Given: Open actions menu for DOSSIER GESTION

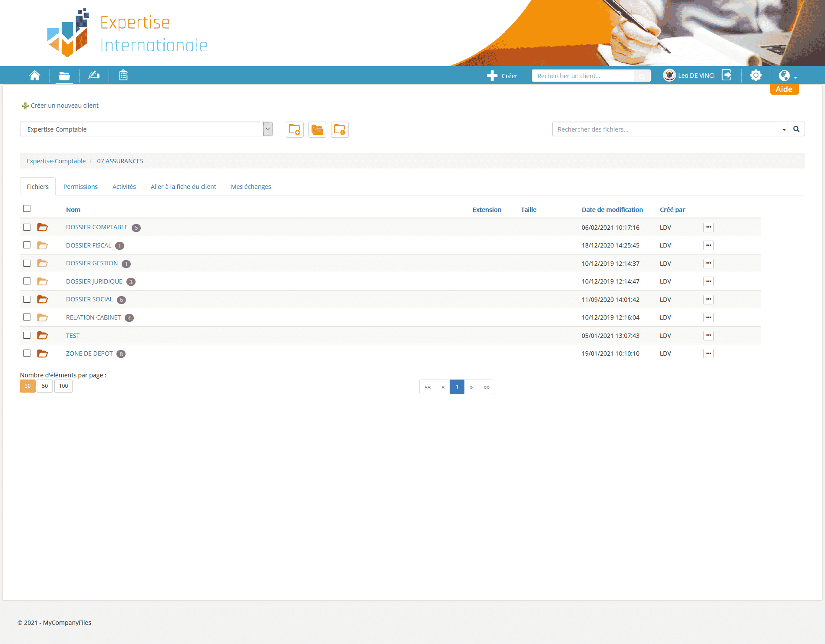Looking at the screenshot, I should pyautogui.click(x=709, y=263).
